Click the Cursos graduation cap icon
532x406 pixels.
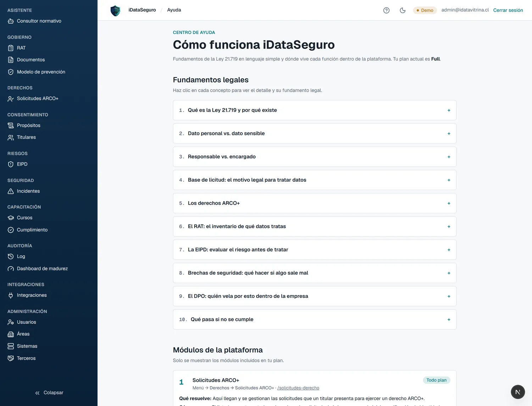pyautogui.click(x=11, y=218)
